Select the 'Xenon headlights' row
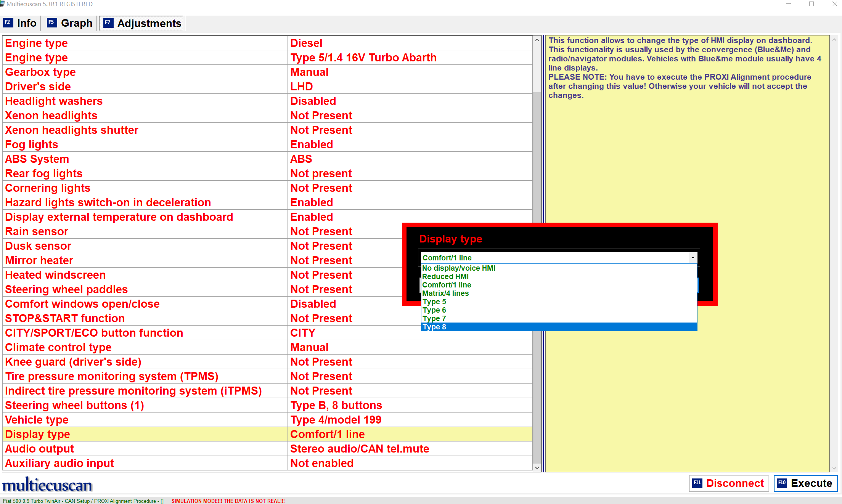Image resolution: width=842 pixels, height=504 pixels. click(x=267, y=116)
